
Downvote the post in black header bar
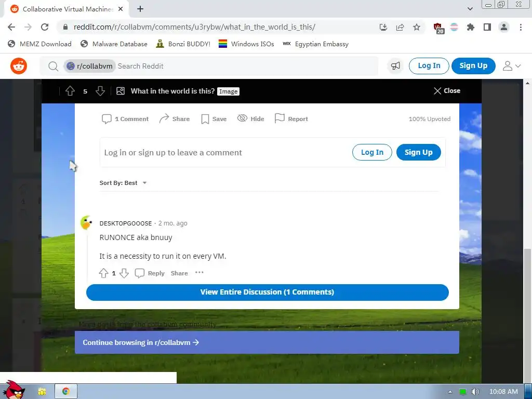[100, 91]
